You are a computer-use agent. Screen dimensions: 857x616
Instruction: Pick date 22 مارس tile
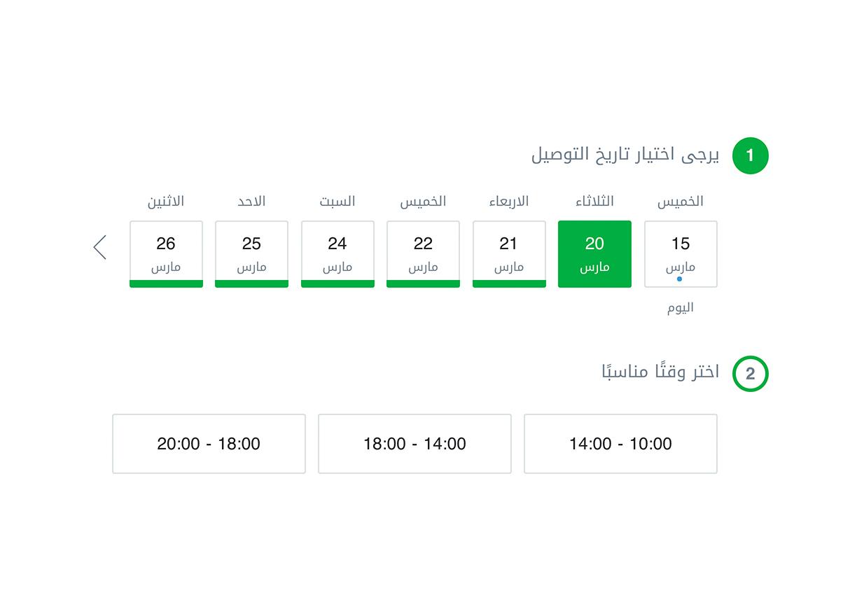[x=423, y=254]
